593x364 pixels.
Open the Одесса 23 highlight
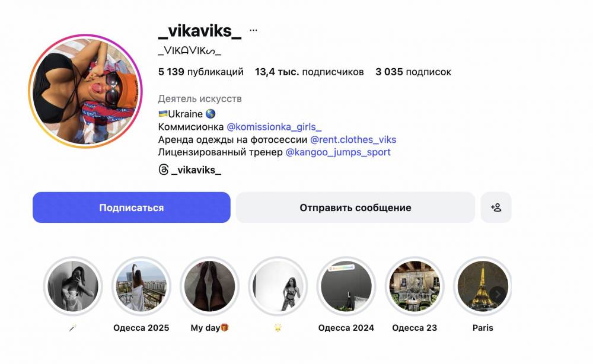tap(415, 286)
